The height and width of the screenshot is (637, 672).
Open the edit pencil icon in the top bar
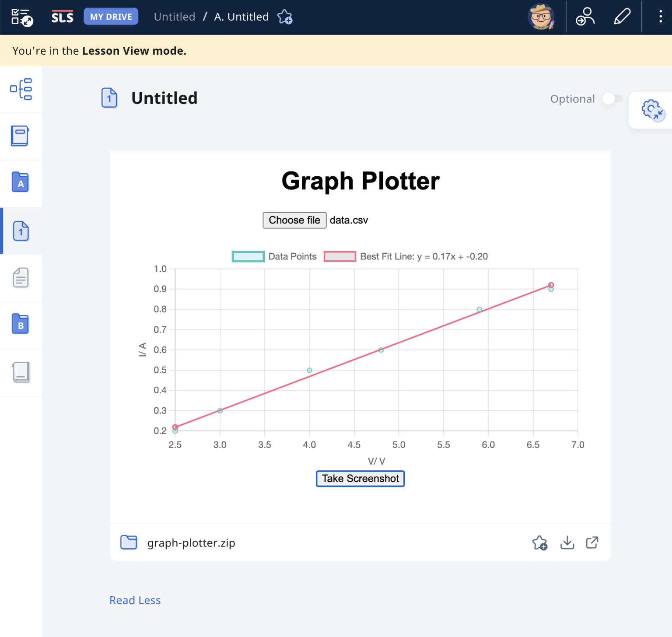pyautogui.click(x=622, y=17)
